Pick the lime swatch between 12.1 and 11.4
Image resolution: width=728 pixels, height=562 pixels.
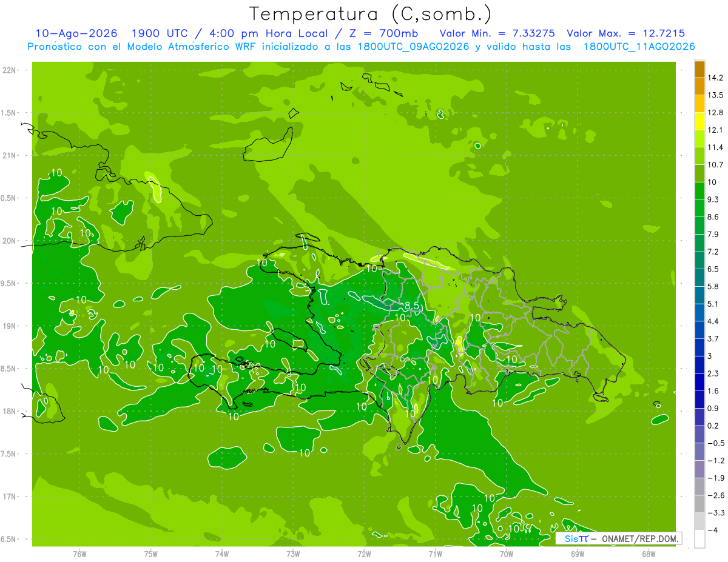pos(699,139)
